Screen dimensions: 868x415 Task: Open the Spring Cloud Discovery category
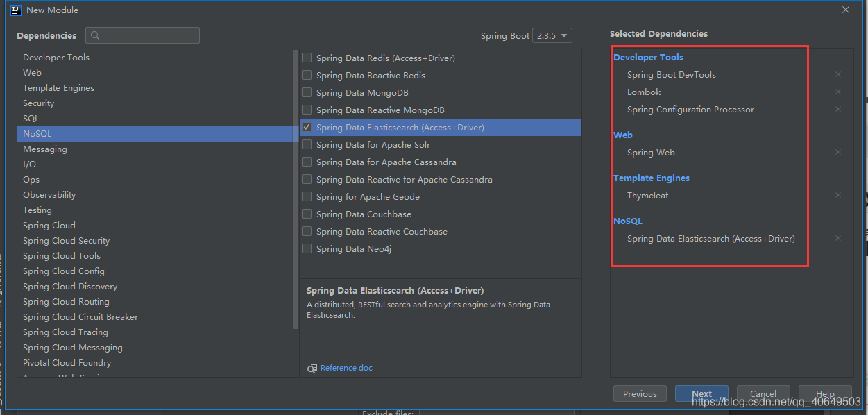155,286
